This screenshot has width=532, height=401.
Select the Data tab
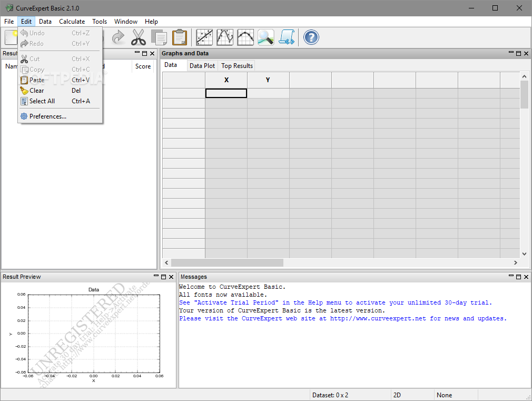click(x=171, y=65)
